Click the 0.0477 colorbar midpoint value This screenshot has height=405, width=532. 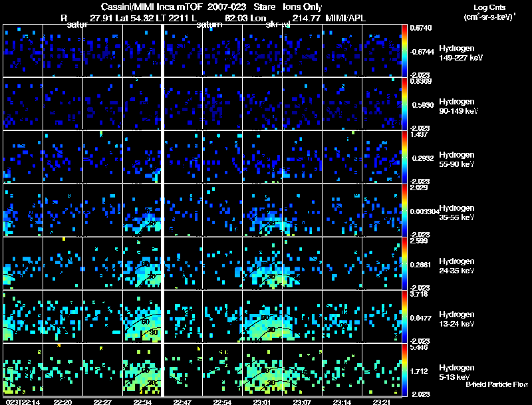coord(421,318)
